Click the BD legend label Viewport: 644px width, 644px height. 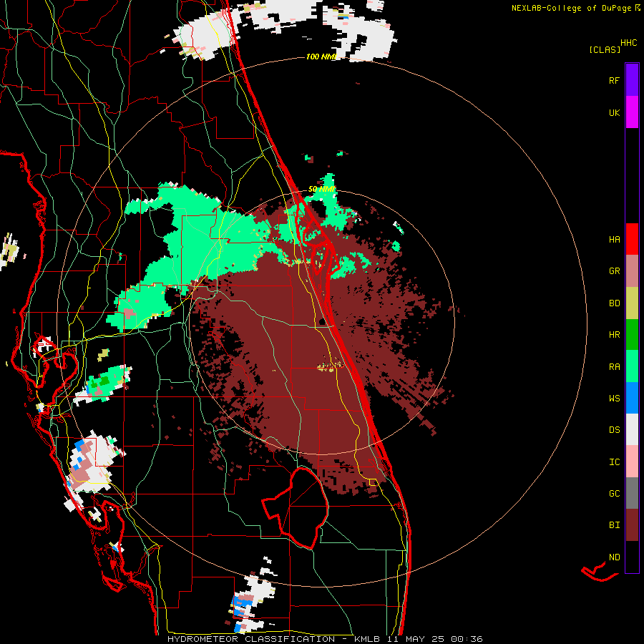click(x=614, y=303)
